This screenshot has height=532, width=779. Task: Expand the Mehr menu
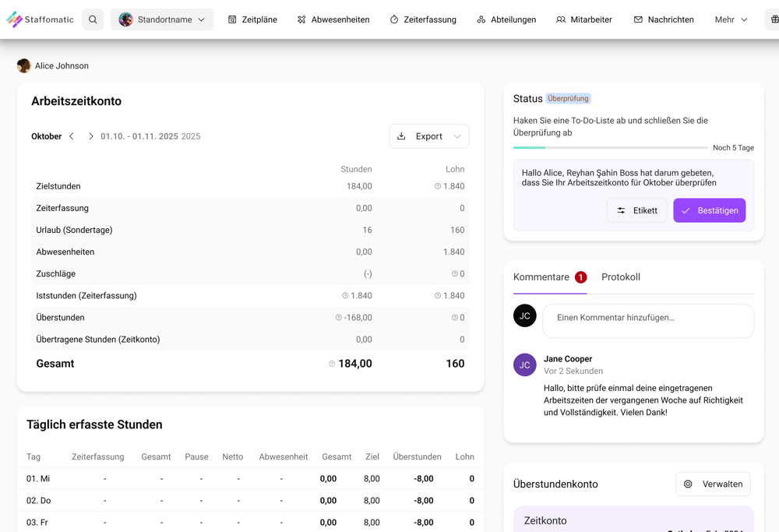coord(730,19)
